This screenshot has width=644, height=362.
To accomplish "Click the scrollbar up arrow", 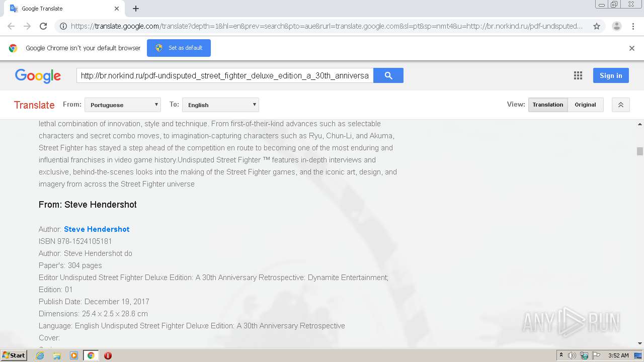I will click(x=640, y=124).
